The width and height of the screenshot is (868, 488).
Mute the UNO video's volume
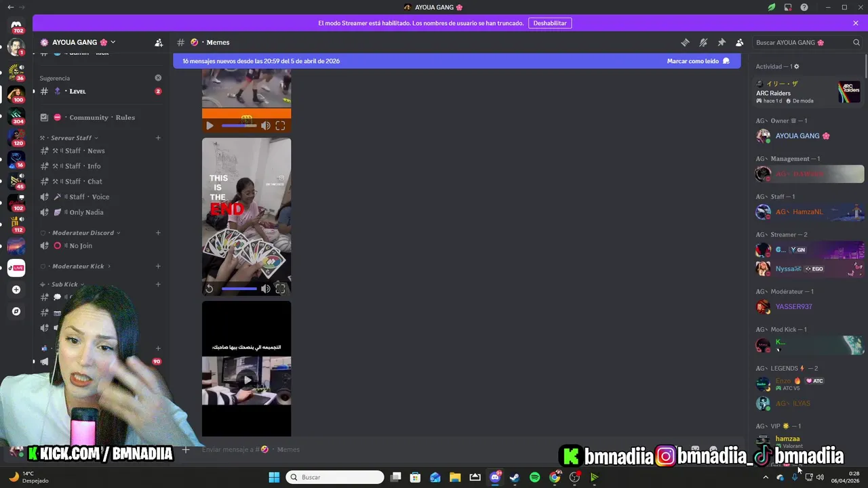pyautogui.click(x=266, y=289)
